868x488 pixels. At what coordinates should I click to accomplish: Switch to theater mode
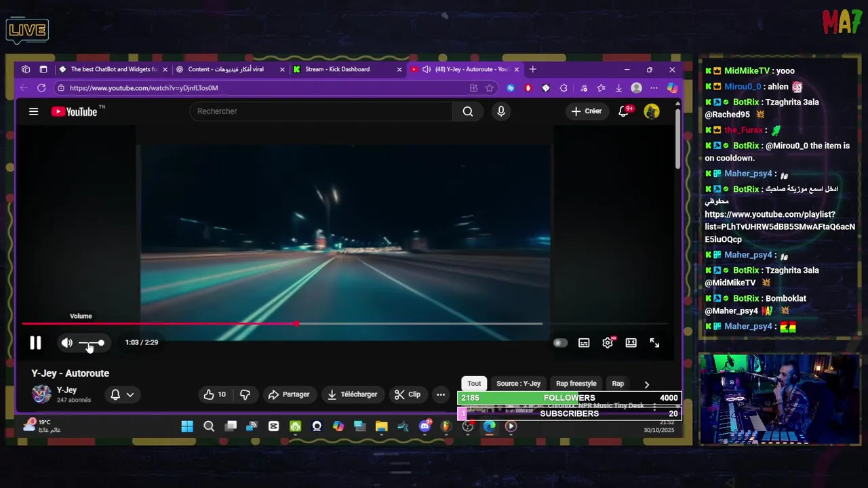click(631, 343)
